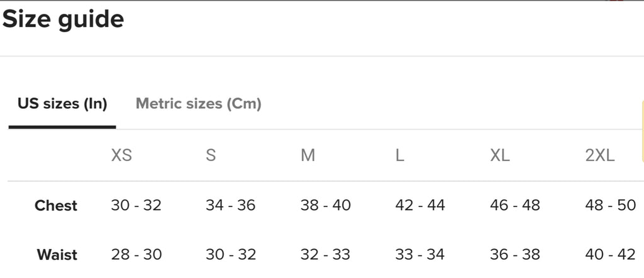Select the M chest value 38 - 40
Viewport: 644px width, 278px height.
tap(326, 206)
